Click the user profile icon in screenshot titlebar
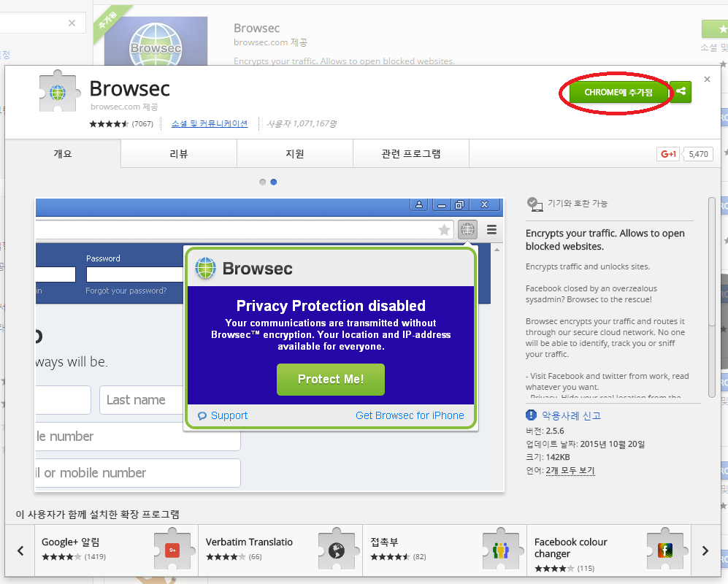This screenshot has width=728, height=584. [419, 204]
